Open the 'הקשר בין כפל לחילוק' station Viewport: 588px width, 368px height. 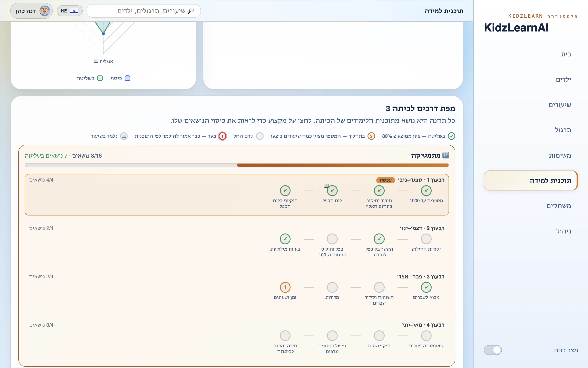click(379, 239)
